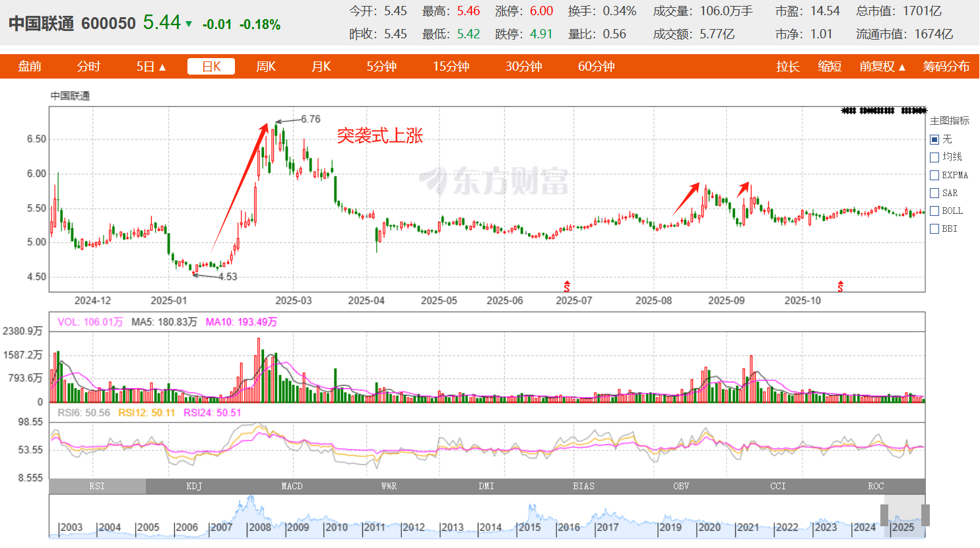Click the VOL 106.01万 label
This screenshot has height=548, width=980.
90,322
